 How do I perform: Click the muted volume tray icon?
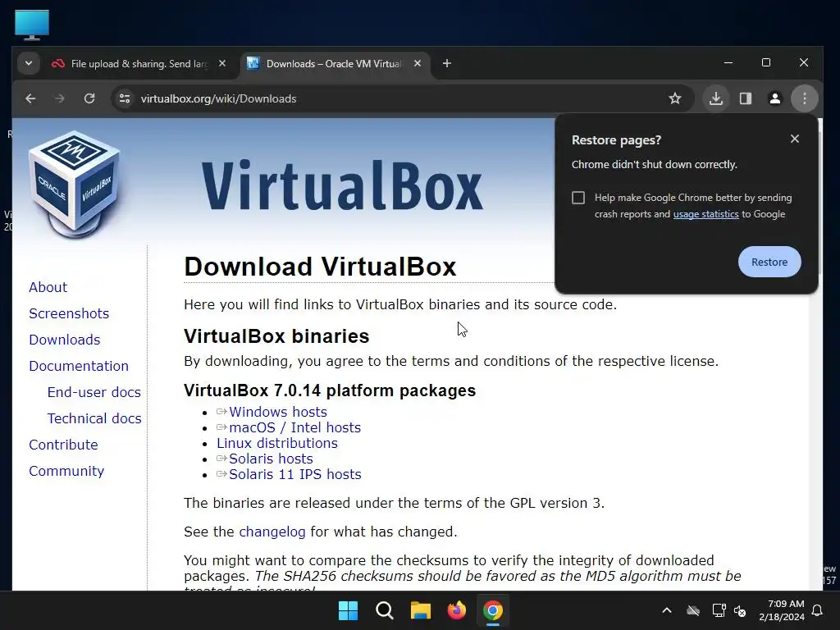click(x=741, y=610)
